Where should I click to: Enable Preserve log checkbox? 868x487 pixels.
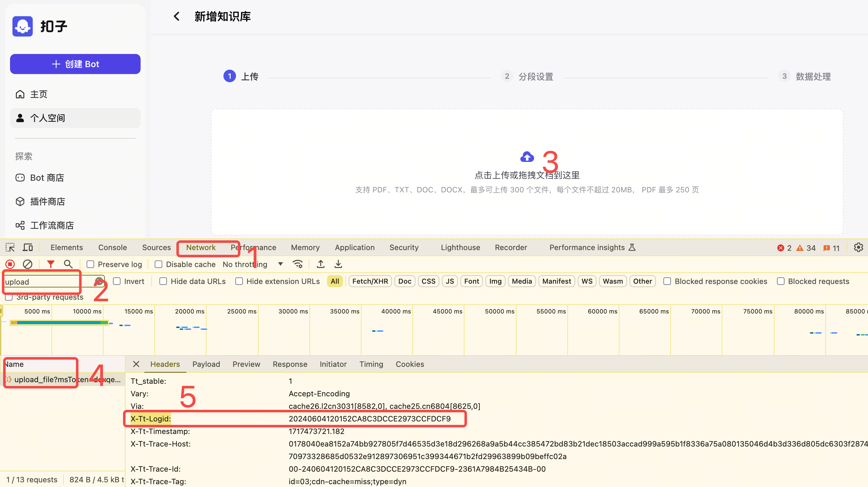click(90, 265)
